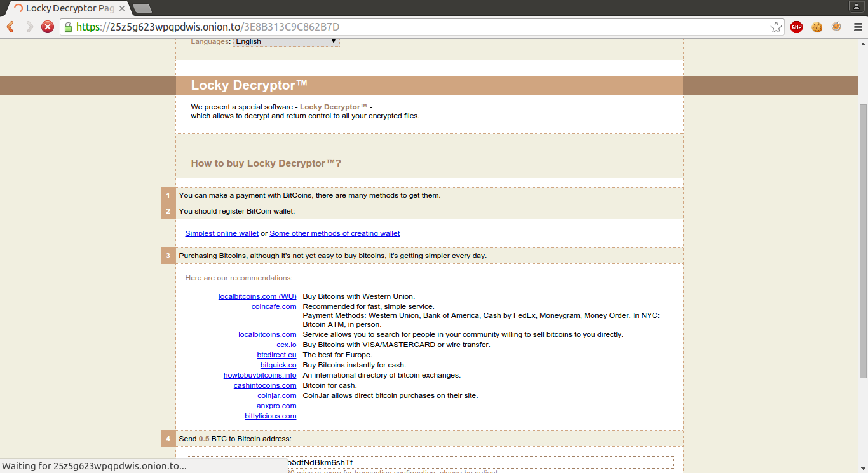This screenshot has height=473, width=868.
Task: Open the user profile button
Action: click(857, 6)
